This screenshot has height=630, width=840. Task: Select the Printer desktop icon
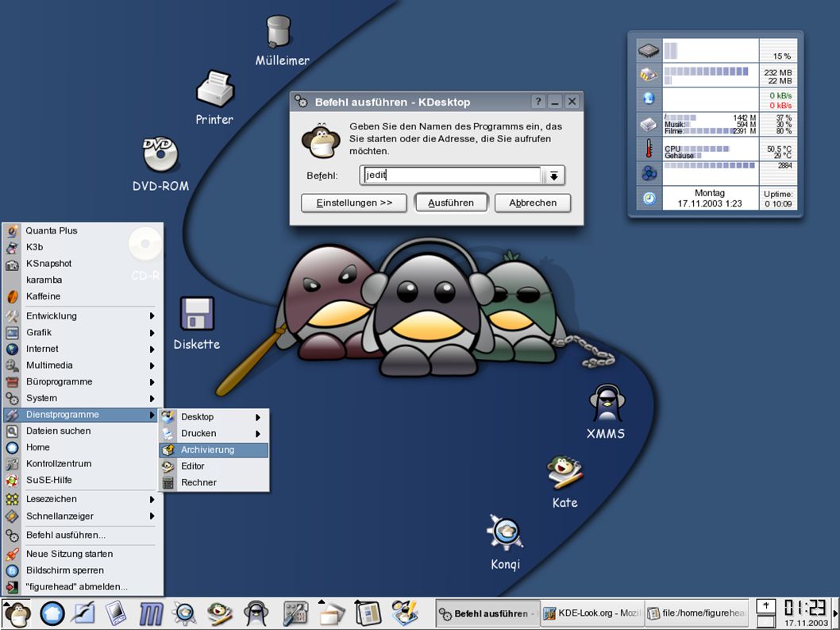tap(215, 89)
